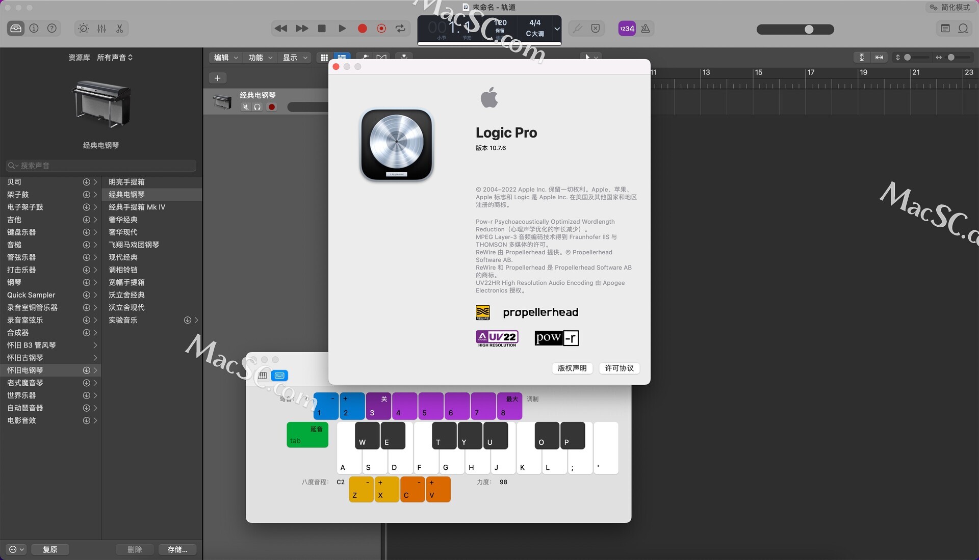
Task: Expand the 合成器 category chevron
Action: click(95, 333)
